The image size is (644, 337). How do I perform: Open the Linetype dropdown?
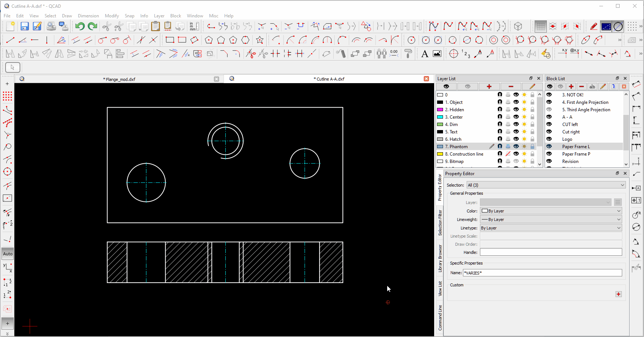pos(551,228)
